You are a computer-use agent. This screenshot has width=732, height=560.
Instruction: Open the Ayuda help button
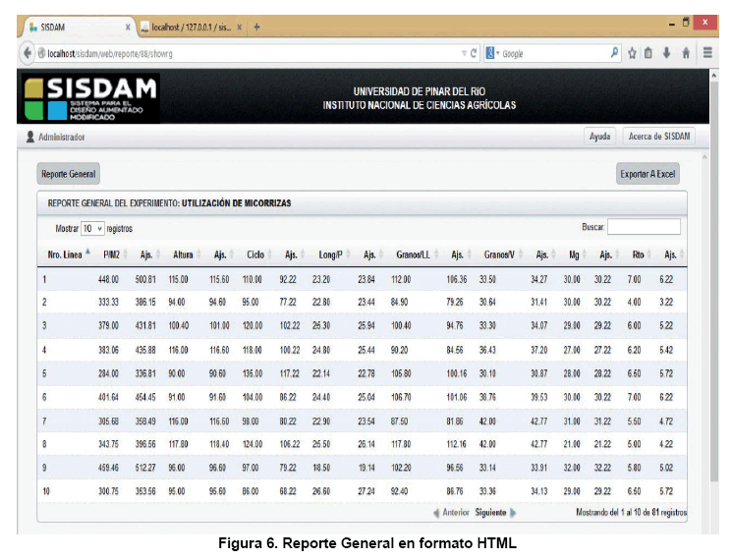[599, 137]
